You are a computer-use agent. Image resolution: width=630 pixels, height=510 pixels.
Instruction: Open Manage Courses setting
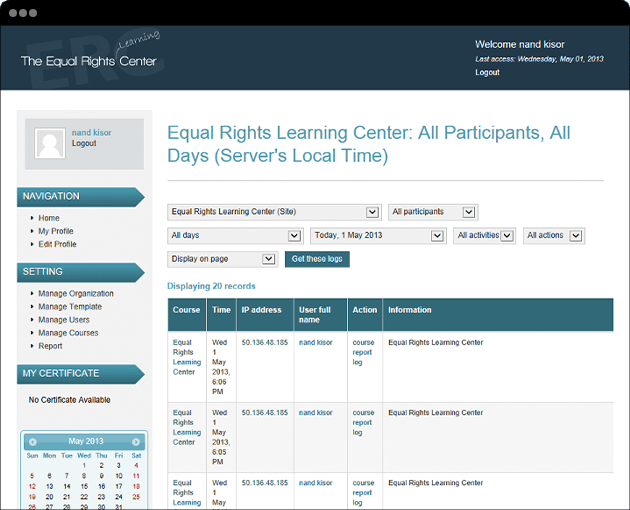(68, 333)
